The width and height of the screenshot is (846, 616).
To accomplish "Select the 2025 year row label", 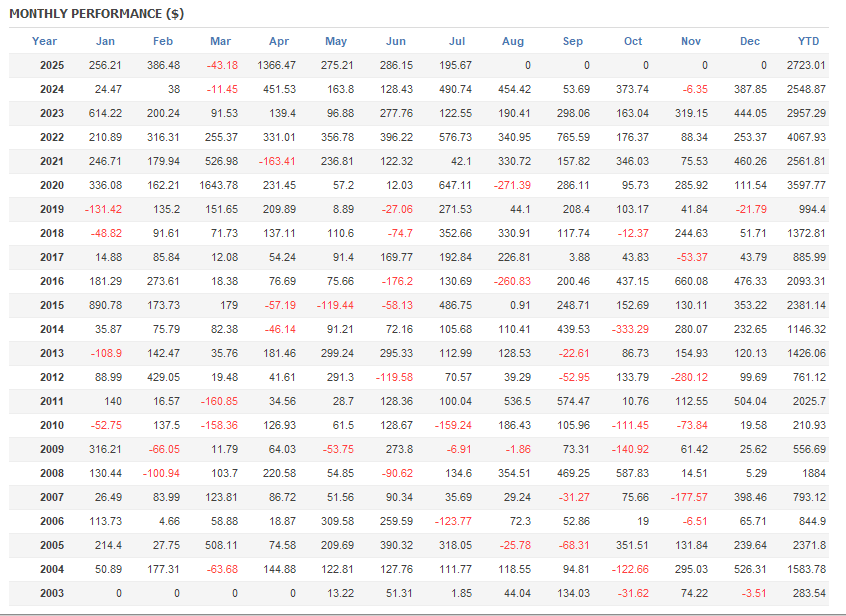I will pos(51,65).
